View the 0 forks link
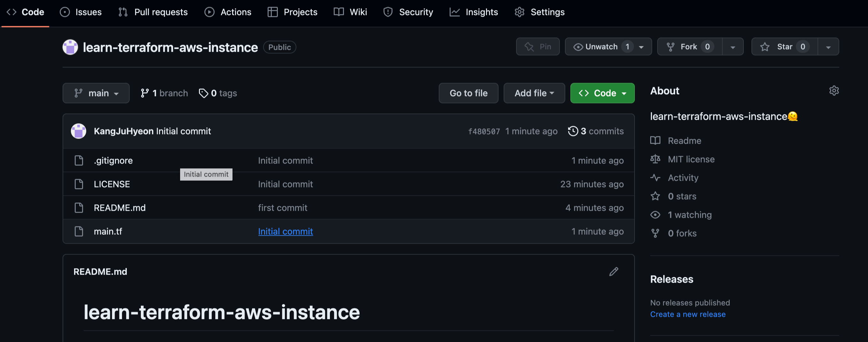The image size is (868, 342). (682, 233)
